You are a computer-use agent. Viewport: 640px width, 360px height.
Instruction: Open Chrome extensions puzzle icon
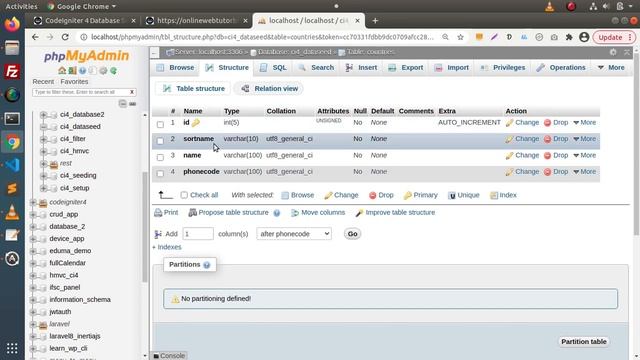569,37
